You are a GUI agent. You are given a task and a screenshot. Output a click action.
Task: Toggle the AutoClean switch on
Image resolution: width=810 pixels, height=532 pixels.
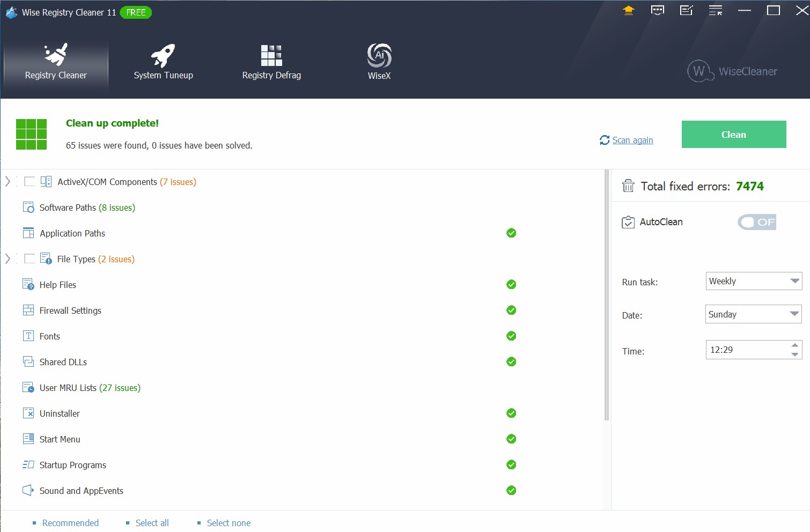click(756, 222)
